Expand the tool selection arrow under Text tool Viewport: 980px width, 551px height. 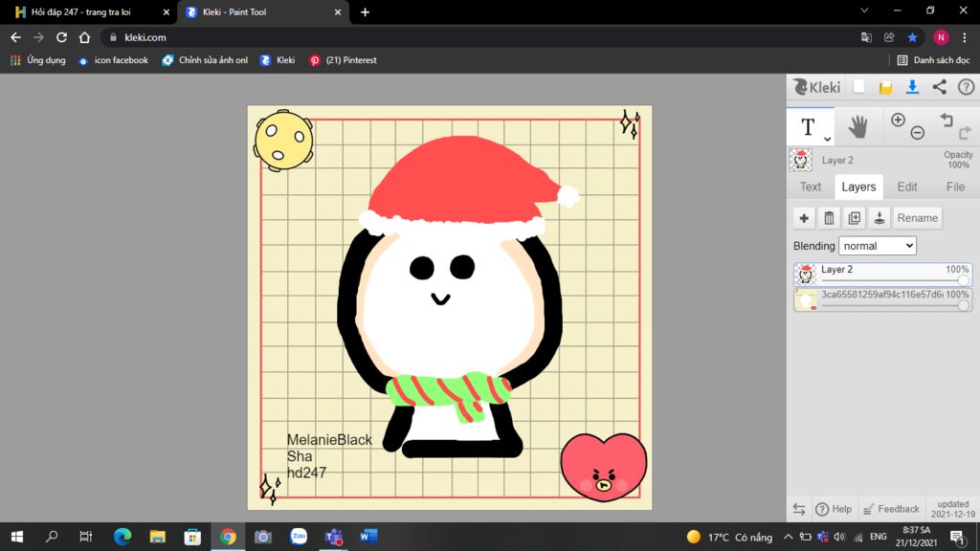pos(828,140)
